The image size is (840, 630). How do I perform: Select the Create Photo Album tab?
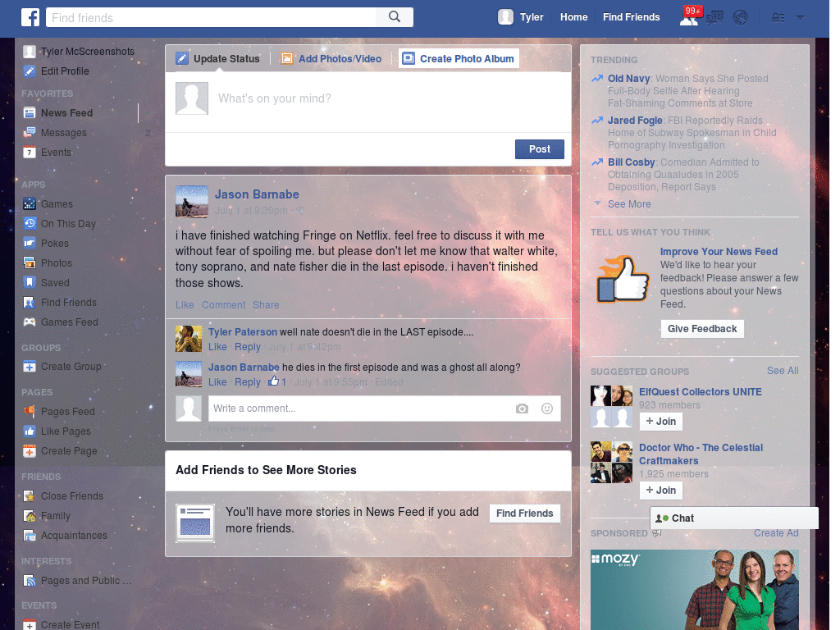(459, 58)
